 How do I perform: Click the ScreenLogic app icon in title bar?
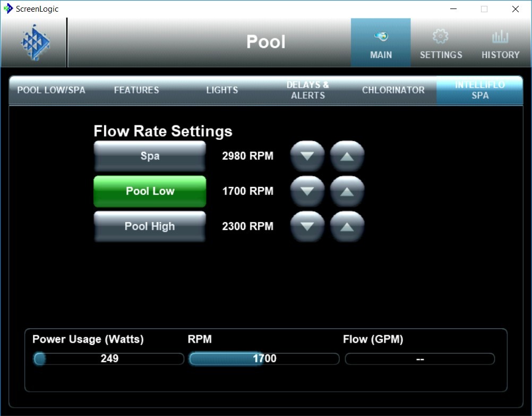click(8, 9)
